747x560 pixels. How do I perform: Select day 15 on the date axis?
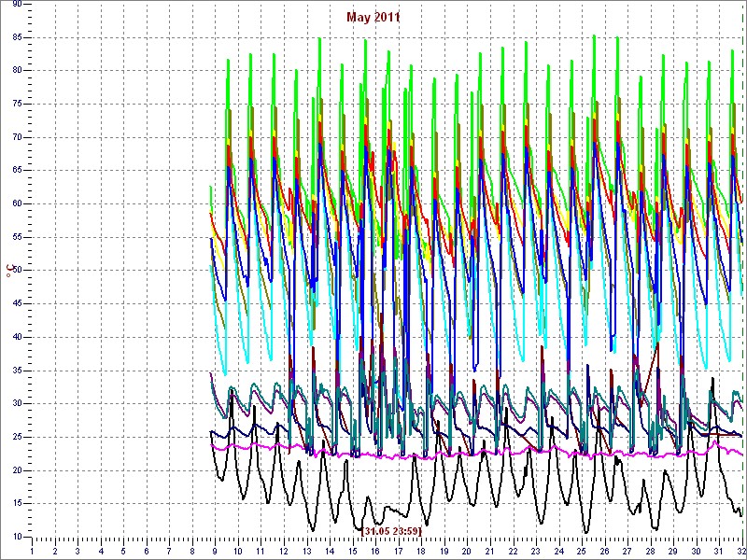coord(352,552)
